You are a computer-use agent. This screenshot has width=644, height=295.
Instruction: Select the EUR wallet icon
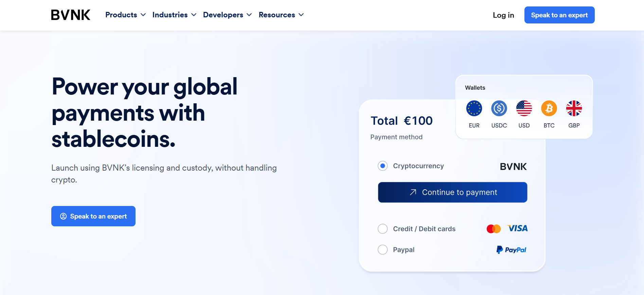474,108
